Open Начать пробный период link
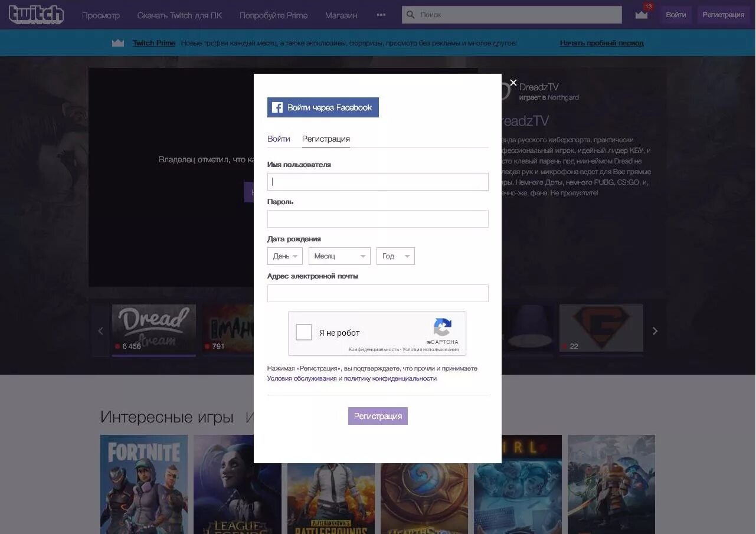Screen dimensions: 756x534 point(601,43)
